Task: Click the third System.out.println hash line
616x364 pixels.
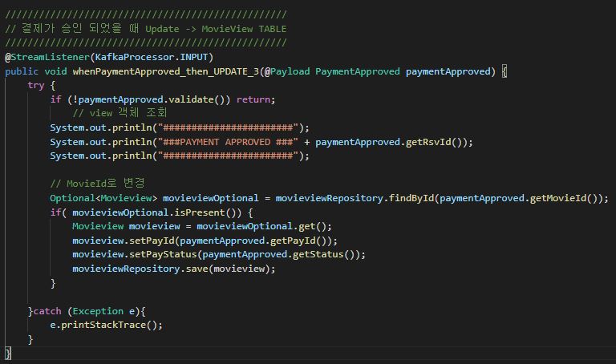Action: coord(180,156)
